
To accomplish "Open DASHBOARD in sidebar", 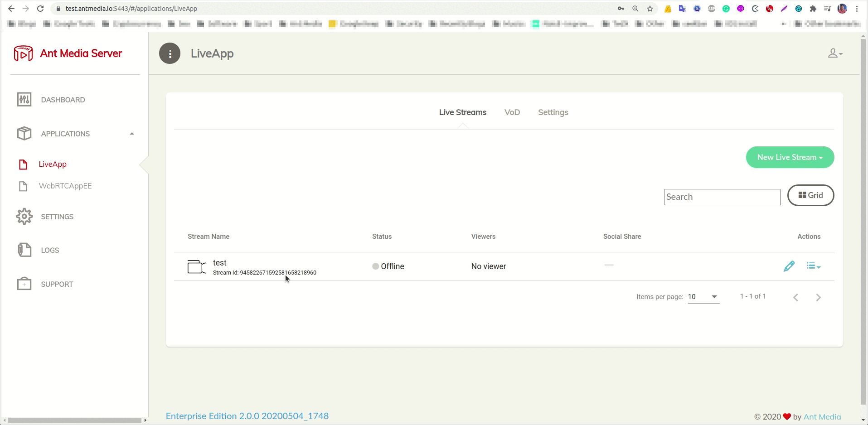I will 63,100.
